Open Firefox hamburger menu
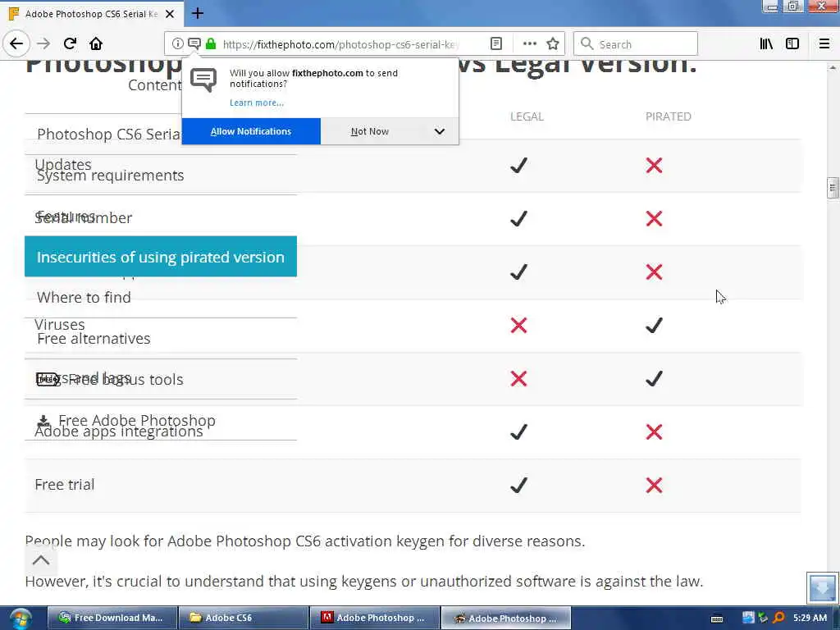This screenshot has height=630, width=840. coord(824,44)
